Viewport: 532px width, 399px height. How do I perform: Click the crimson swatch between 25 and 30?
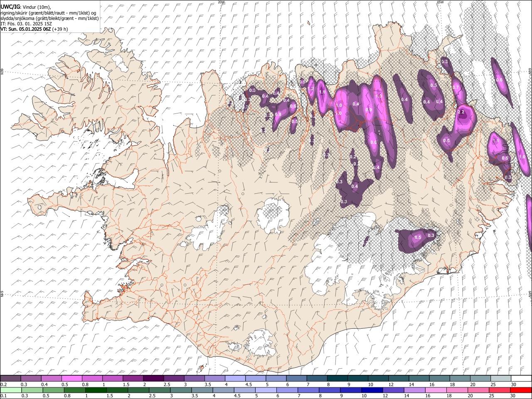tap(499, 390)
